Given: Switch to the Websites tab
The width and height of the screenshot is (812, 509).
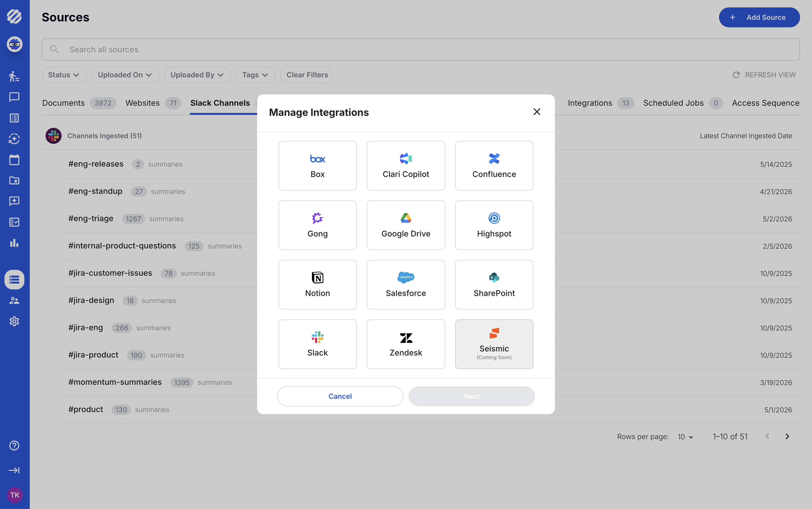Looking at the screenshot, I should point(153,103).
